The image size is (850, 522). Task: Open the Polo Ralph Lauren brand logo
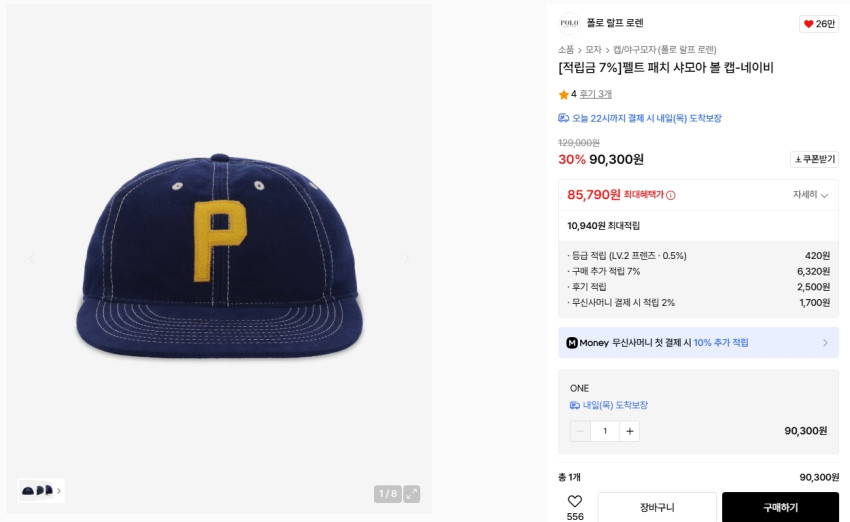click(x=569, y=24)
